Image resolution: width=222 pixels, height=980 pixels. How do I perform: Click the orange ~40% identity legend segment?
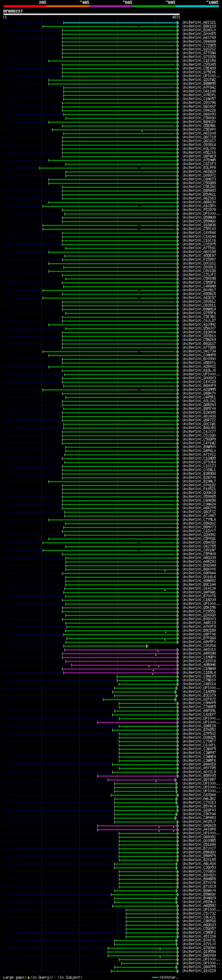(x=68, y=6)
